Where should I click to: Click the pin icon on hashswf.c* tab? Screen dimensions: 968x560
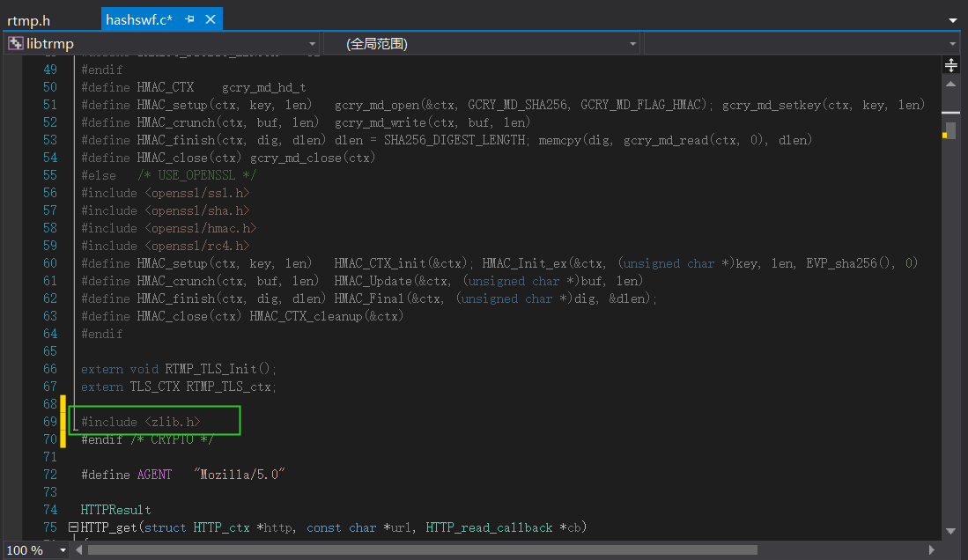click(x=188, y=18)
